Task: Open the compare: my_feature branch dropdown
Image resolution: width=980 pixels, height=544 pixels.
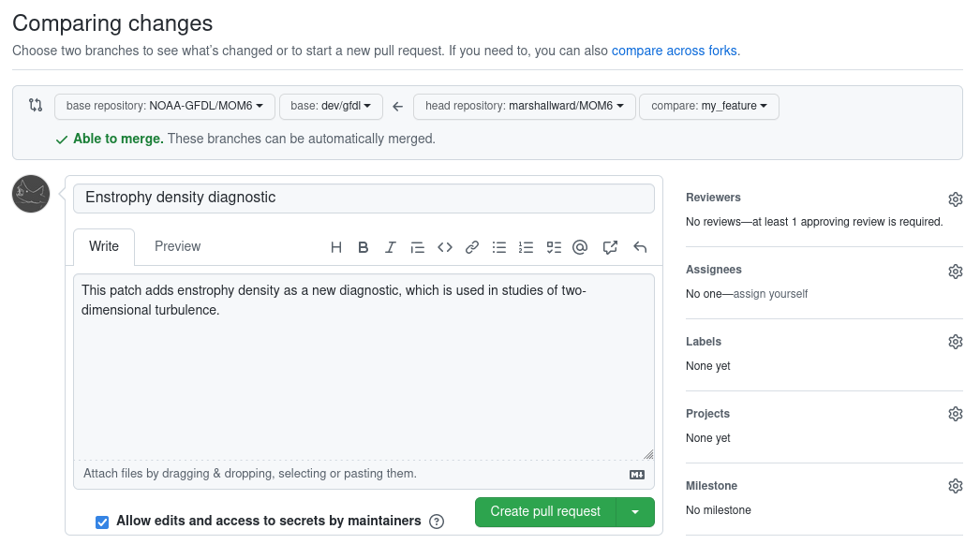Action: pos(708,107)
